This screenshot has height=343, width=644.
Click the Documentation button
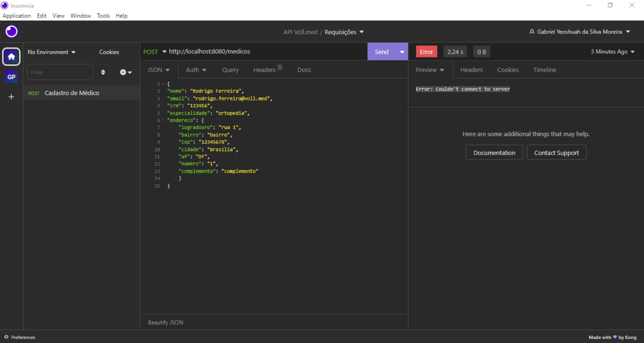coord(494,153)
